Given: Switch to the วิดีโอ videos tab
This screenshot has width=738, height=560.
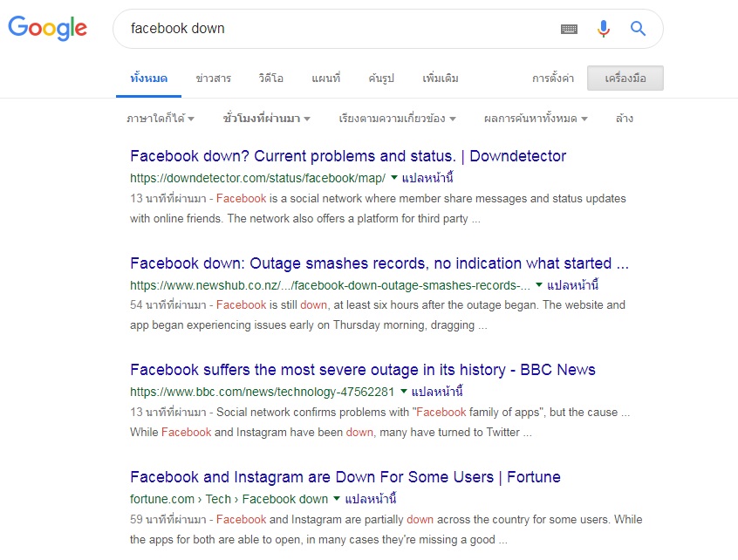Looking at the screenshot, I should (270, 79).
